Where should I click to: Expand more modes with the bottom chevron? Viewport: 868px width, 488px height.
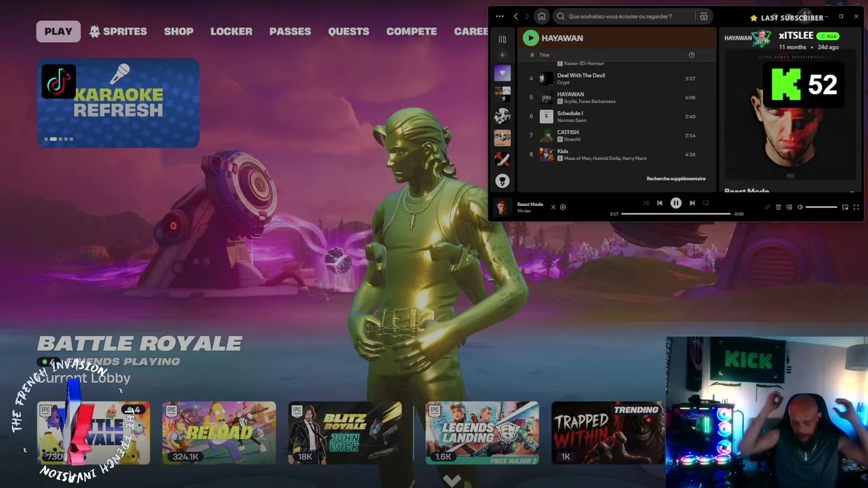[452, 481]
